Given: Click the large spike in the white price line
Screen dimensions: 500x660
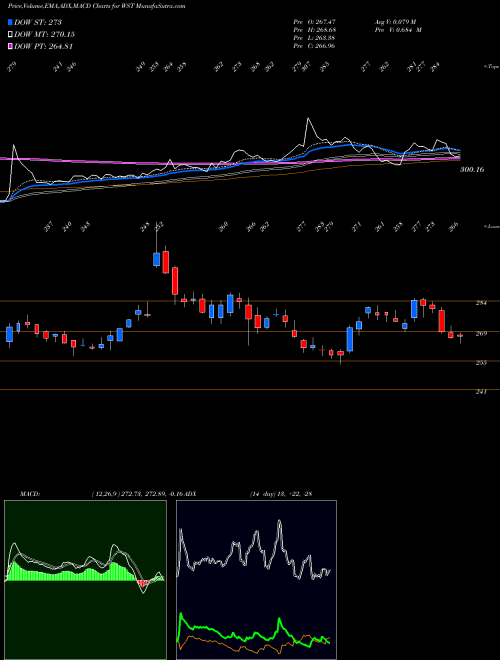Looking at the screenshot, I should click(x=309, y=120).
